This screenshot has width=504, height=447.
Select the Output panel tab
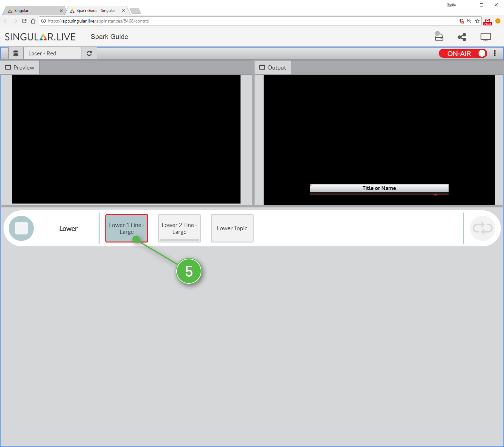tap(273, 68)
